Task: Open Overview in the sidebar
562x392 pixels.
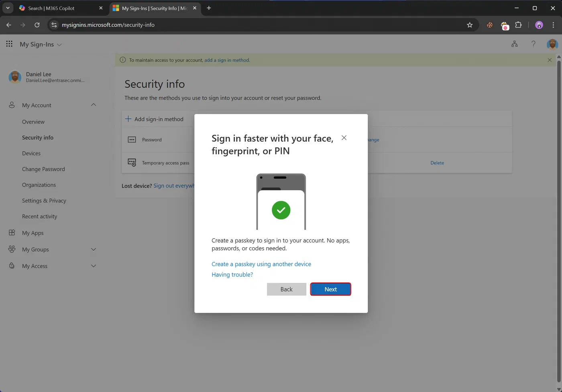Action: (33, 122)
